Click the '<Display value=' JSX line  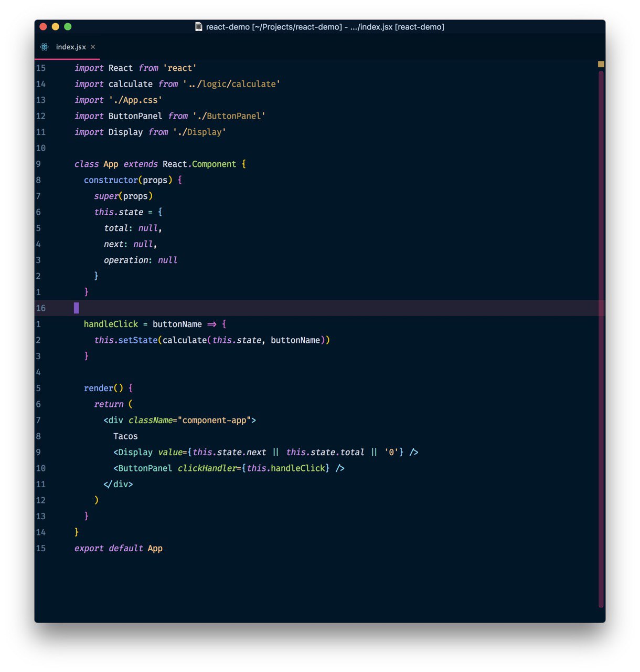(265, 453)
